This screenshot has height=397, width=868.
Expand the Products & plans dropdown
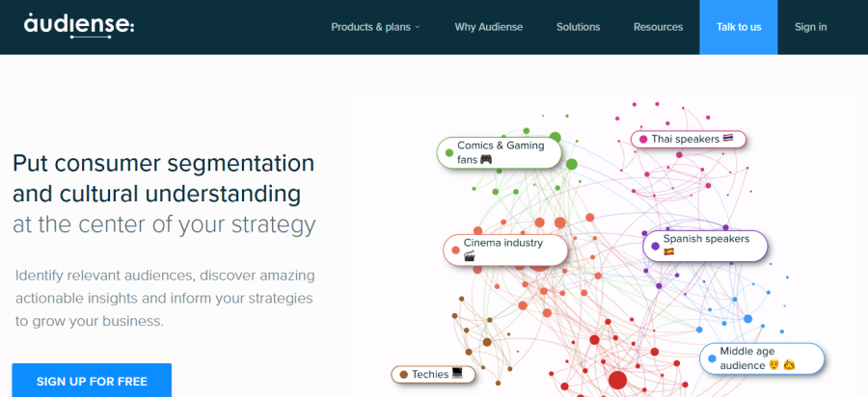[375, 27]
